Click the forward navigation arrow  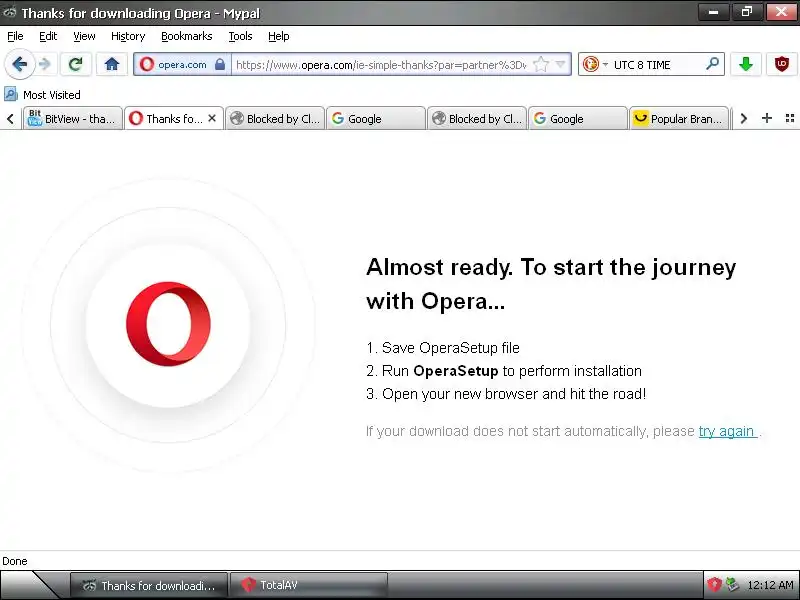coord(45,64)
